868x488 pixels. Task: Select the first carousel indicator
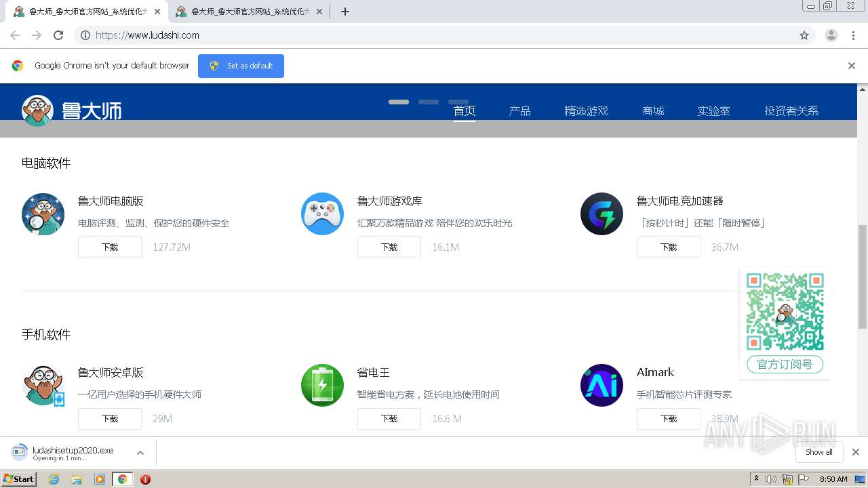(399, 102)
